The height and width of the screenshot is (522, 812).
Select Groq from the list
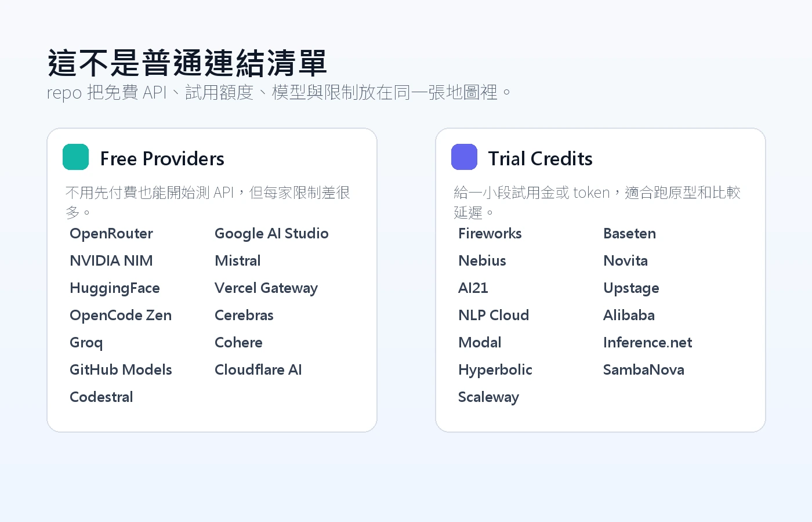(86, 343)
